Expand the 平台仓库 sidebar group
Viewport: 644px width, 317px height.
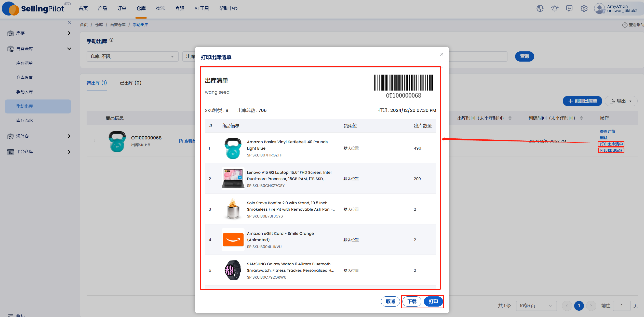[69, 152]
